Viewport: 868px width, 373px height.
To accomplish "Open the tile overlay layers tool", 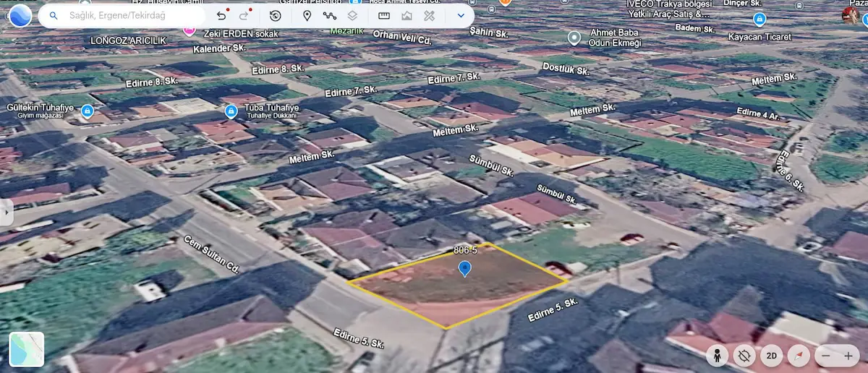I will pyautogui.click(x=352, y=15).
